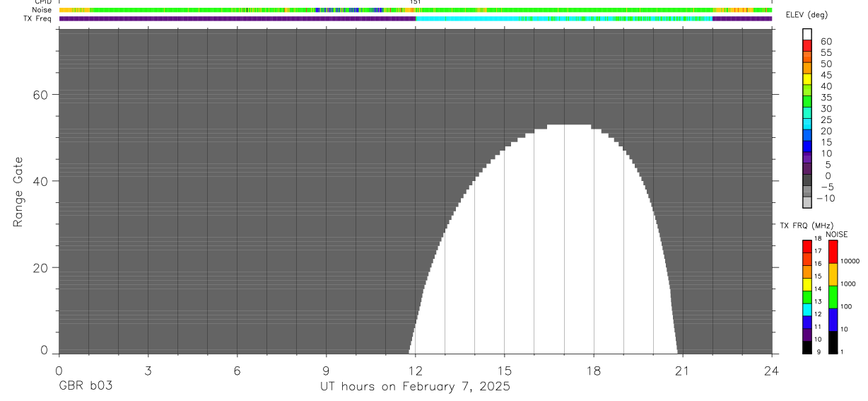
Task: Click the yellow swatch between ELEV 40 and 45
Action: click(807, 79)
